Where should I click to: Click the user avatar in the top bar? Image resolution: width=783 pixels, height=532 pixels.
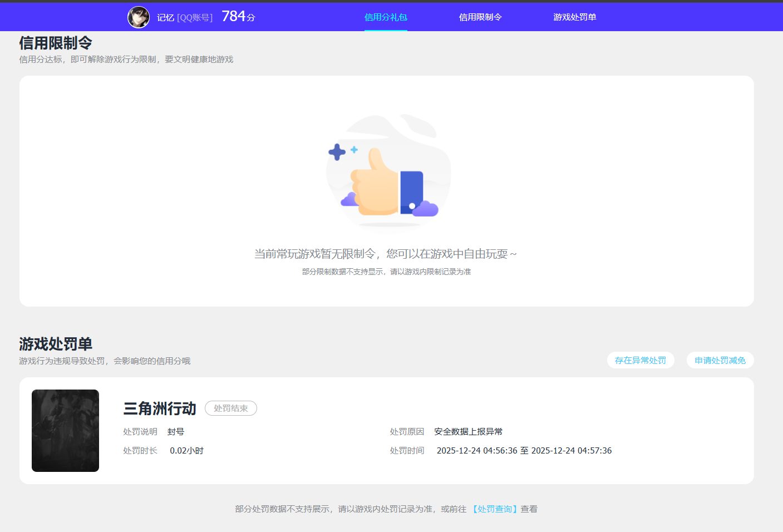138,17
